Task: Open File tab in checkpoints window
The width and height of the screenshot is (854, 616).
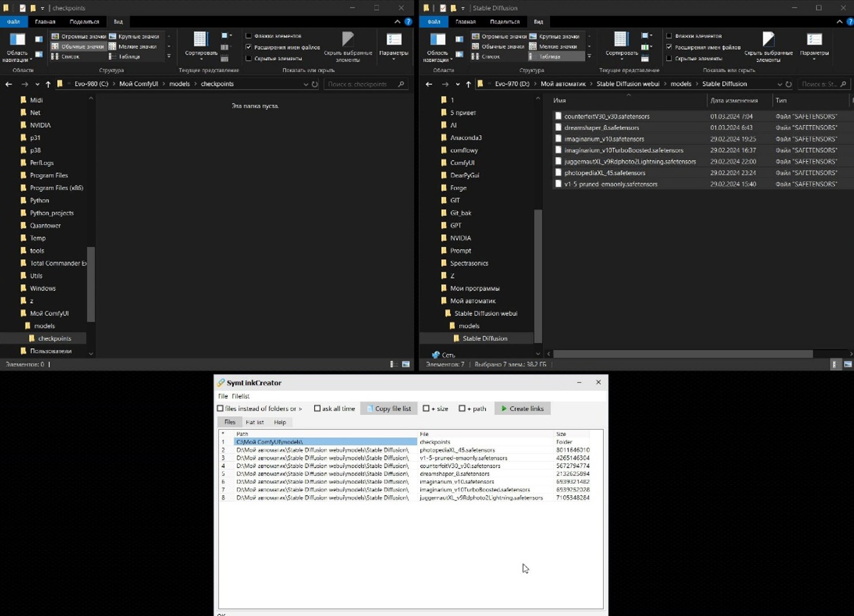Action: [14, 22]
